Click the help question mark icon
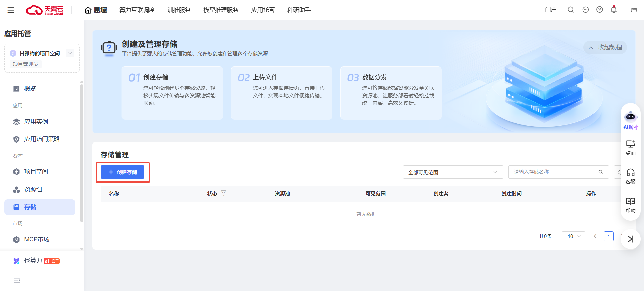The height and width of the screenshot is (291, 644). pyautogui.click(x=600, y=10)
